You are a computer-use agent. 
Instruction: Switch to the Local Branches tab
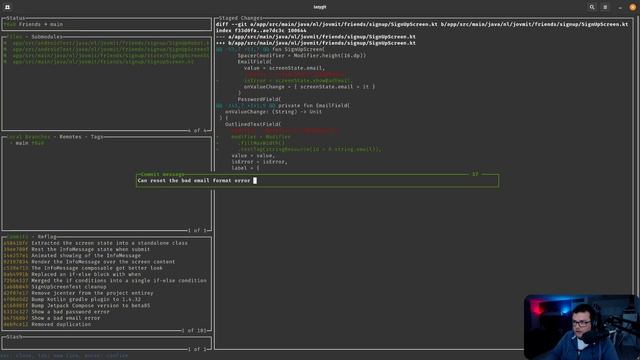tap(29, 137)
